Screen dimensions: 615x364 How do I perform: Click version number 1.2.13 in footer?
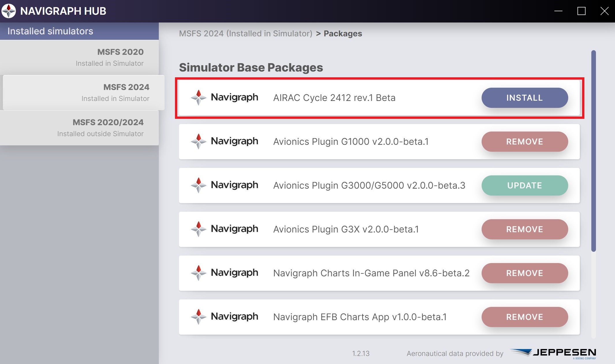pyautogui.click(x=361, y=353)
